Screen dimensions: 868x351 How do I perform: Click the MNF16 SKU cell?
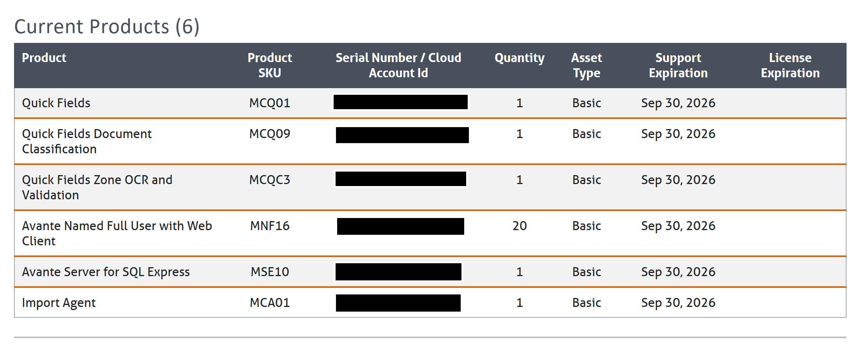point(270,226)
